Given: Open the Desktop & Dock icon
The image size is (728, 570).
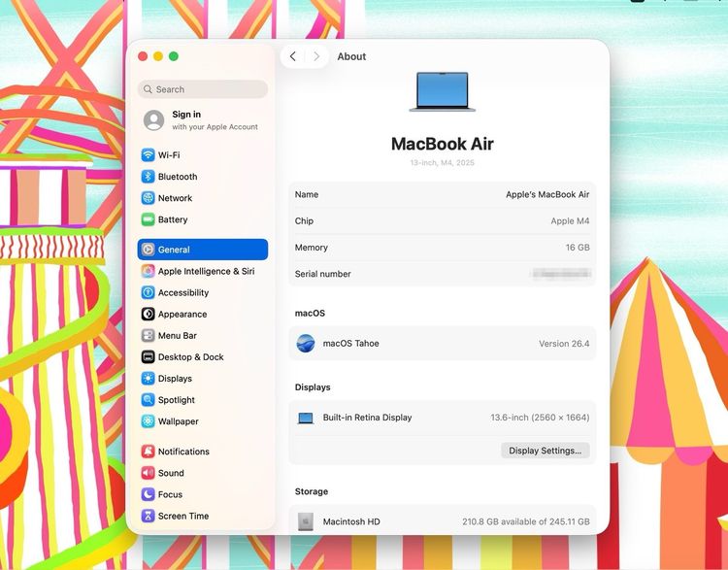Looking at the screenshot, I should tap(149, 356).
